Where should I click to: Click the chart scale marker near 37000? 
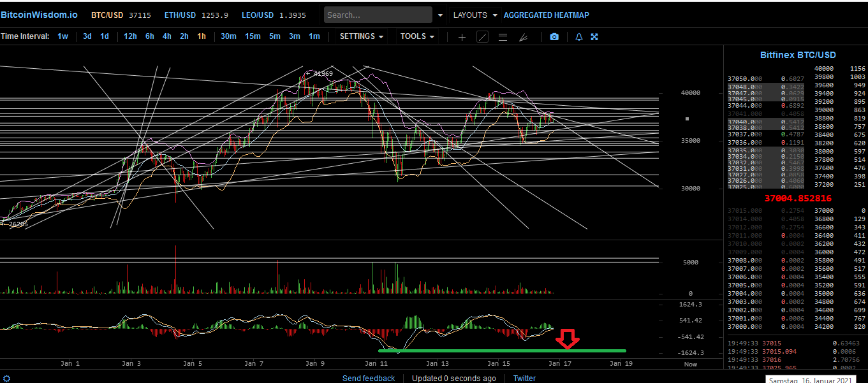pyautogui.click(x=687, y=119)
